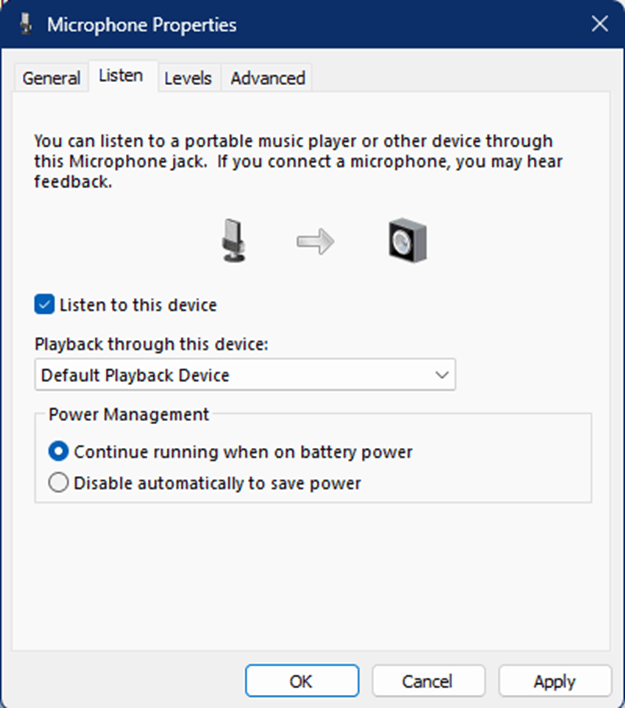
Task: Switch to the General tab
Action: coord(51,78)
